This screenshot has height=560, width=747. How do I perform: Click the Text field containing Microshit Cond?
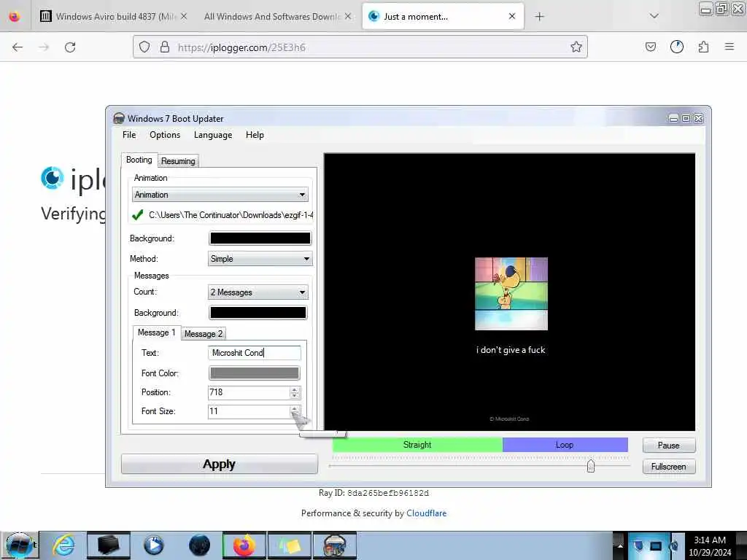coord(255,353)
